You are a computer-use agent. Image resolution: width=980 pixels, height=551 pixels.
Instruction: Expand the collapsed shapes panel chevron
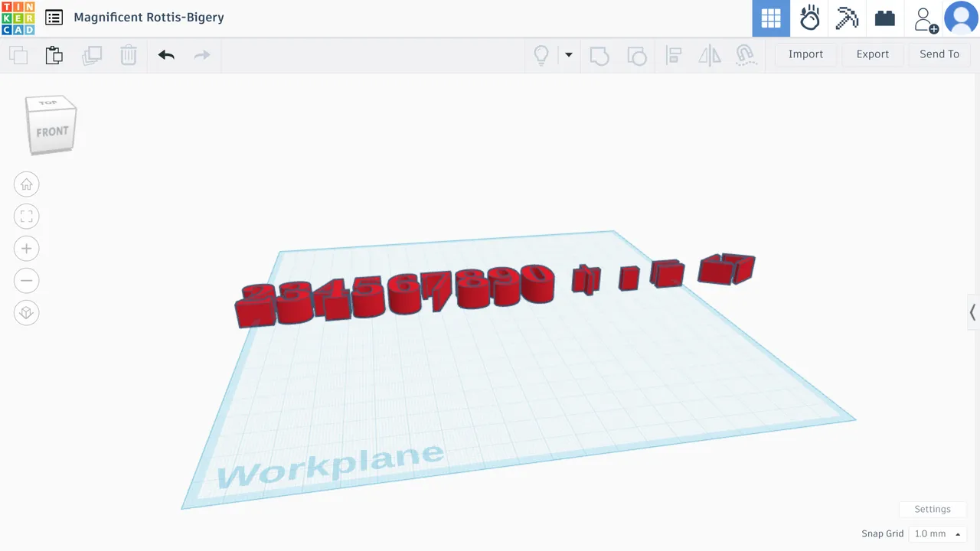[972, 312]
